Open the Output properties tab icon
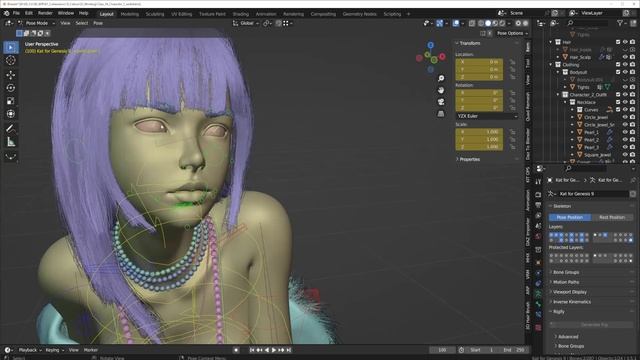 (x=538, y=205)
